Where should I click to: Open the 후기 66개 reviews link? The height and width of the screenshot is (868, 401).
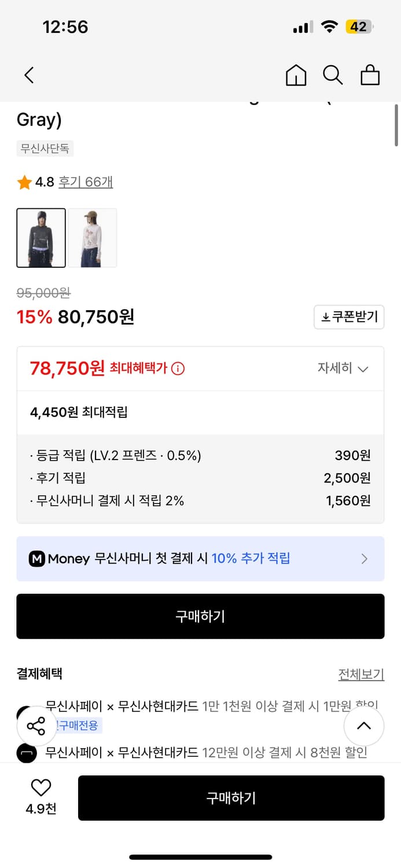tap(86, 182)
